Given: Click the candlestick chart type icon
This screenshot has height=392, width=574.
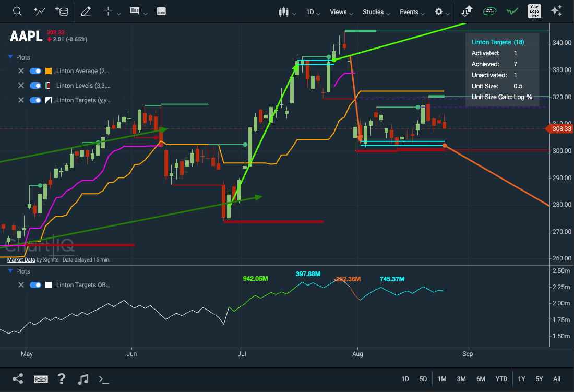Looking at the screenshot, I should pyautogui.click(x=283, y=11).
